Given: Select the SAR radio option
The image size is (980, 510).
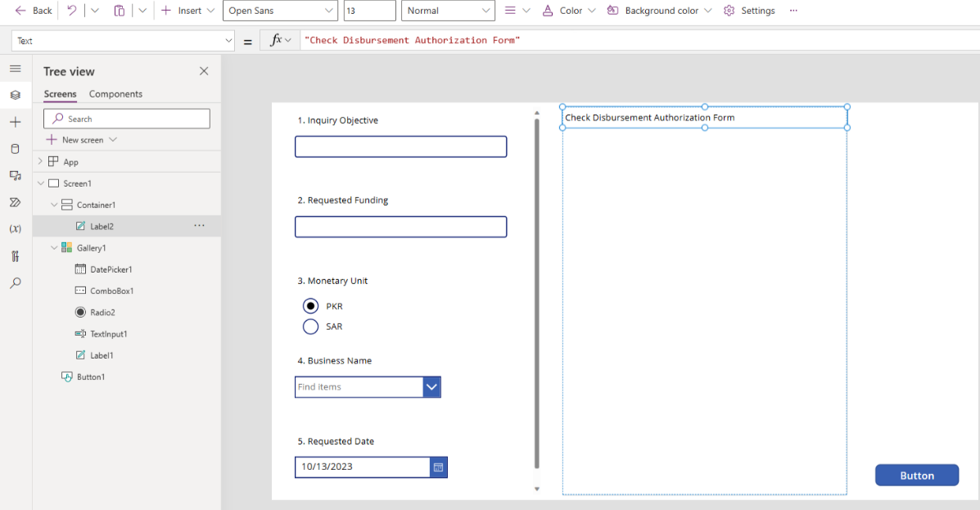Looking at the screenshot, I should [x=310, y=327].
